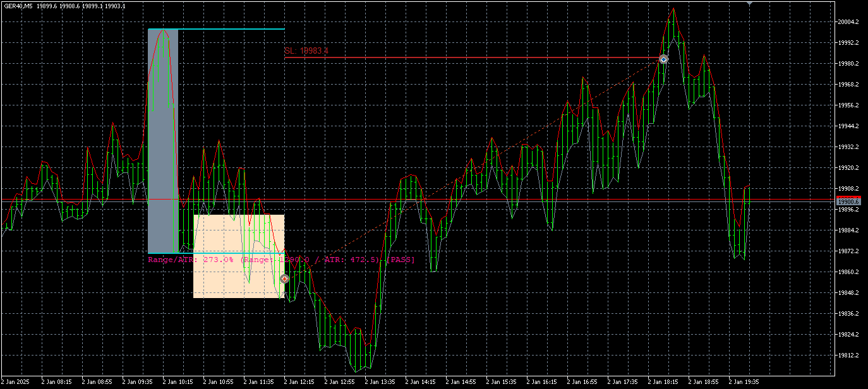Click time axis label '2 Jan 11:35'
Viewport: 868px width, 389px height.
258,382
